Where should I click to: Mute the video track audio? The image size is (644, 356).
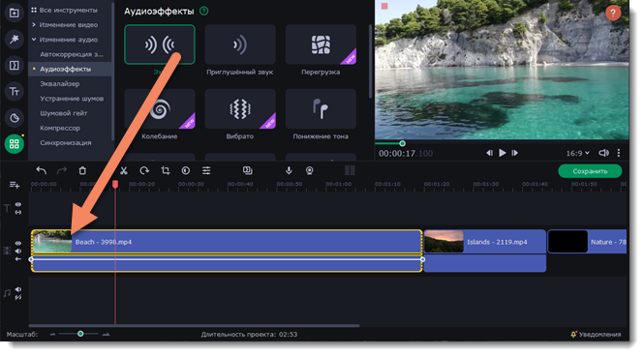click(x=18, y=251)
